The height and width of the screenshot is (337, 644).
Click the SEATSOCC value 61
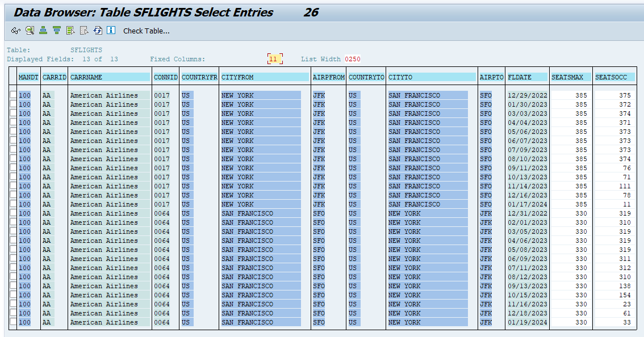(x=627, y=313)
